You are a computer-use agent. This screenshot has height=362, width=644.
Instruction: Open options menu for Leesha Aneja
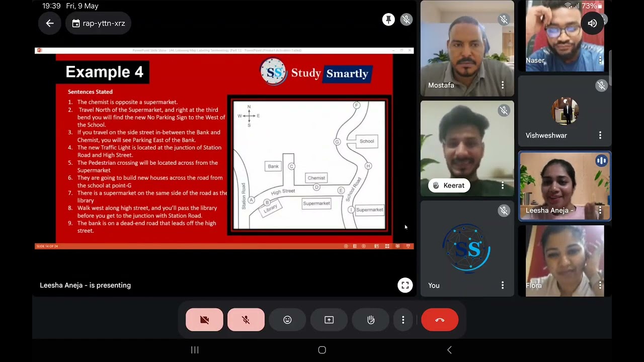point(600,211)
